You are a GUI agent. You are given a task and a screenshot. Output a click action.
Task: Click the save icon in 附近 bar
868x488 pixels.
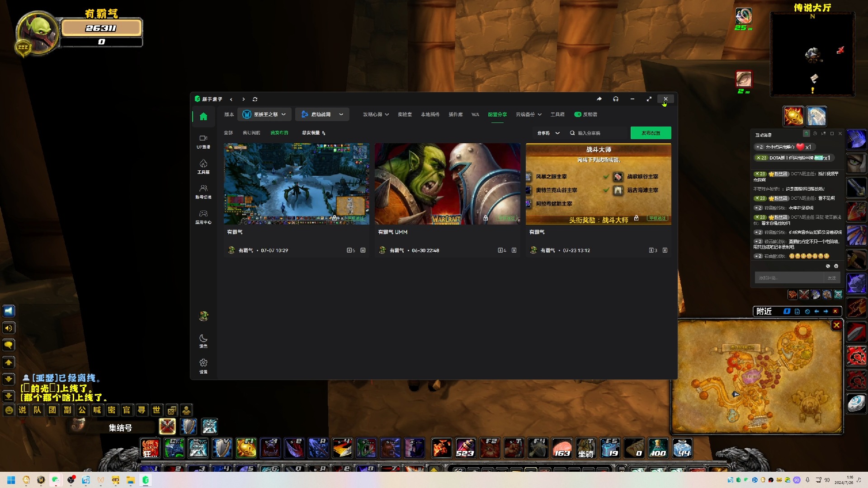797,311
